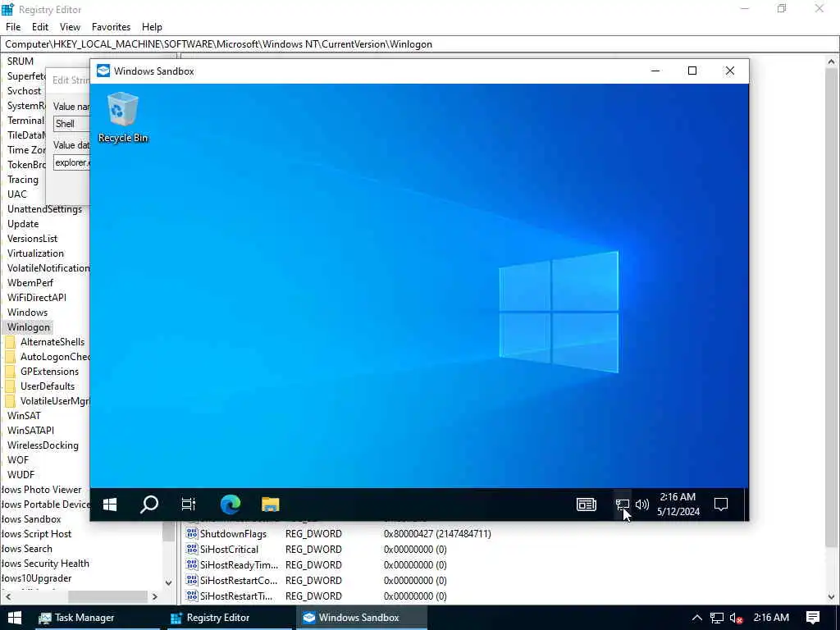Open Recycle Bin on Sandbox desktop

pyautogui.click(x=123, y=117)
